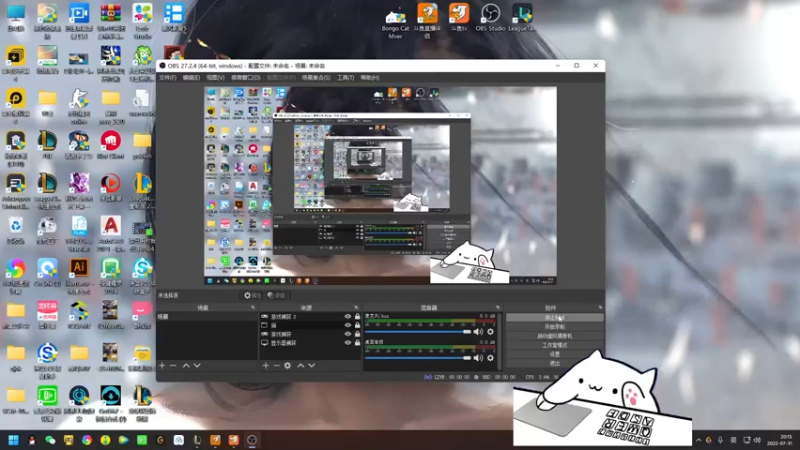Open the 停靠窗口(D) menu

point(246,78)
